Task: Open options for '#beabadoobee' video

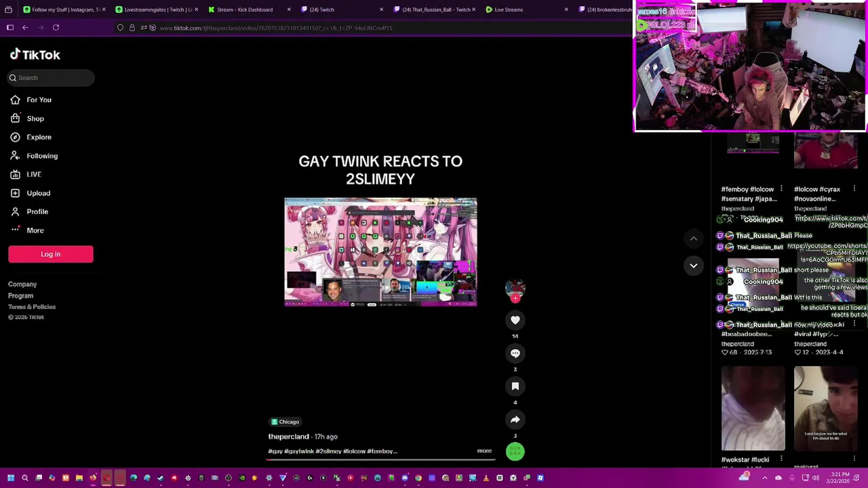Action: [781, 325]
